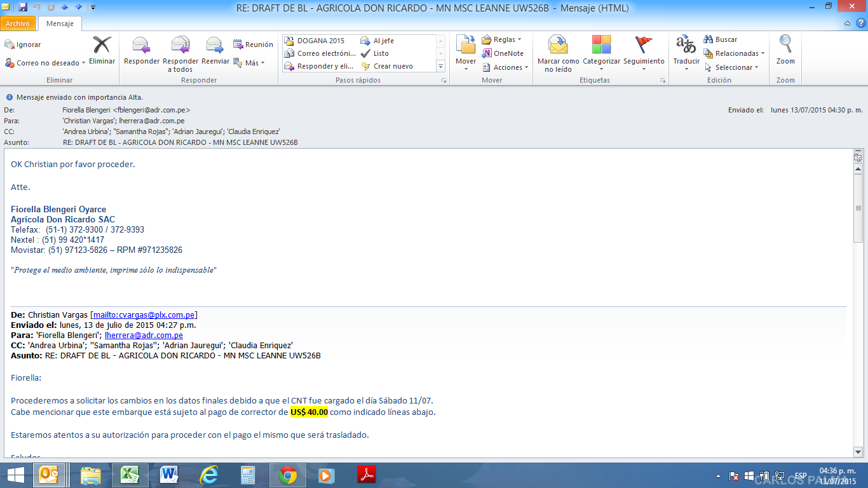Click Marcar como no leído
Image resolution: width=868 pixels, height=488 pixels.
(558, 46)
